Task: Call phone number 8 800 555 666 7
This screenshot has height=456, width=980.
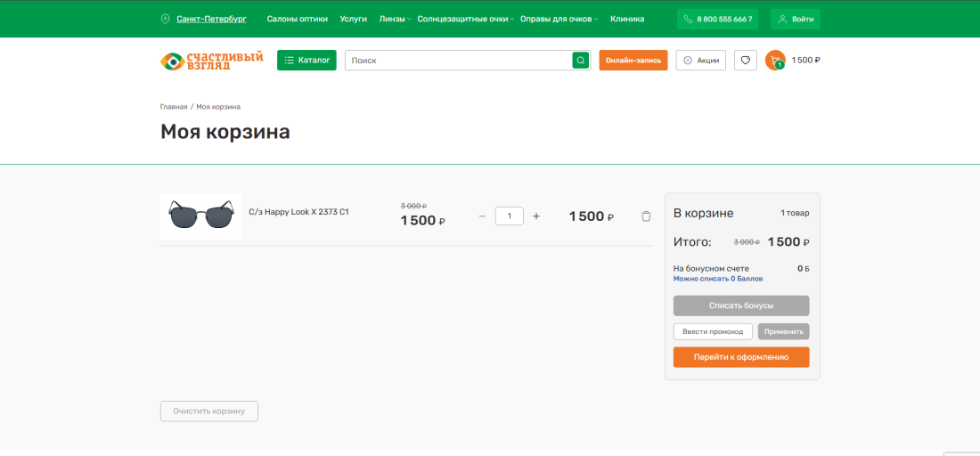Action: (x=717, y=19)
